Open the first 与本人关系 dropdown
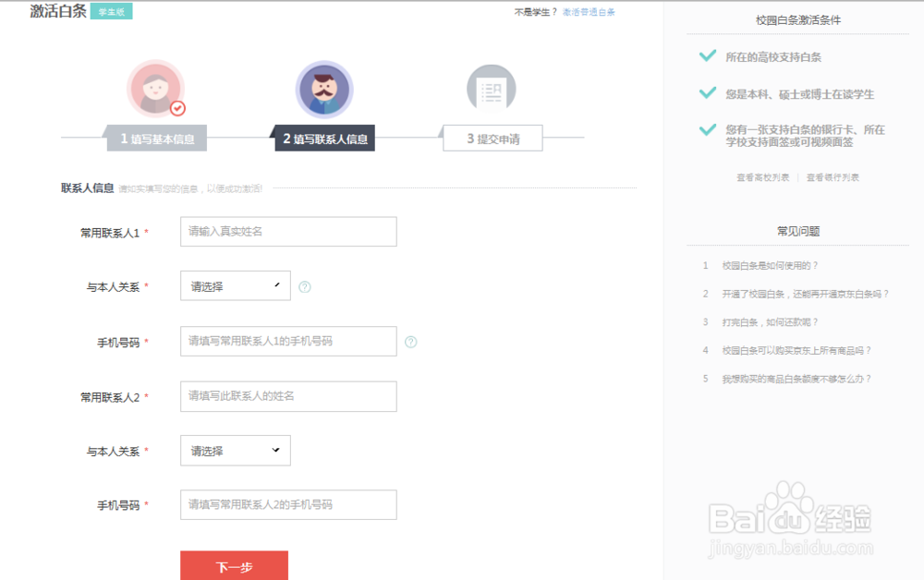 click(x=235, y=285)
